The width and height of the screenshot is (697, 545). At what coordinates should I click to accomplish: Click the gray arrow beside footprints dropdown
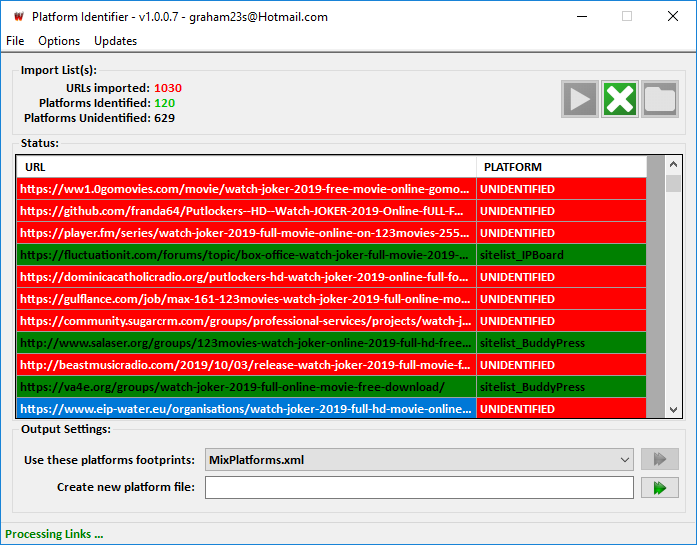(660, 459)
